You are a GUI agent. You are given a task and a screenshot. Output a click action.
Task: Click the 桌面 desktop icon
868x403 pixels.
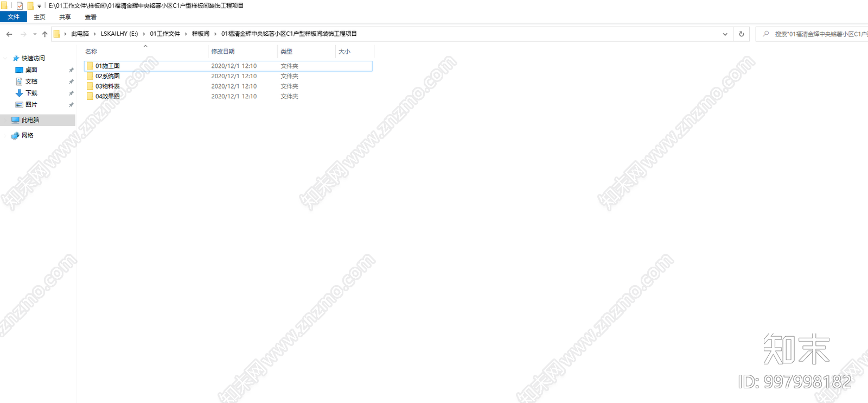pos(19,70)
